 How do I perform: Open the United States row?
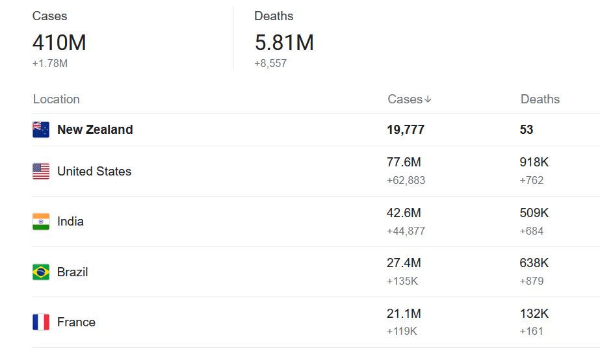coord(316,171)
